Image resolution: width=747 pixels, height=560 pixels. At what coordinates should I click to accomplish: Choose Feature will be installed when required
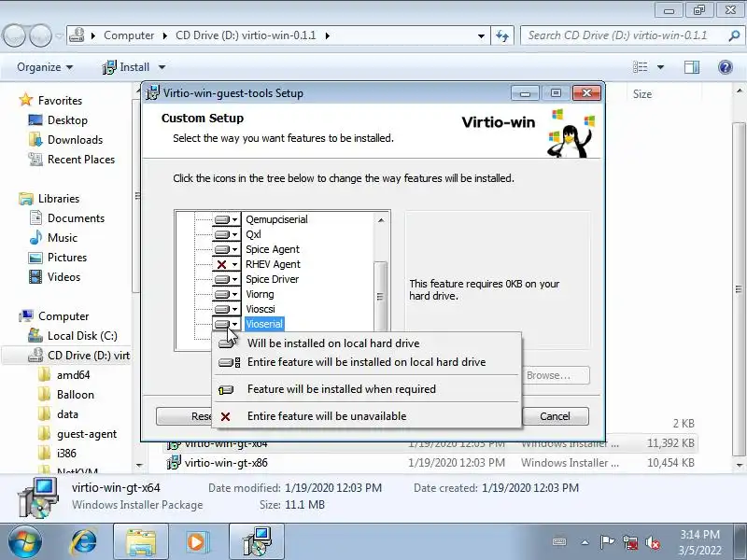click(x=366, y=389)
